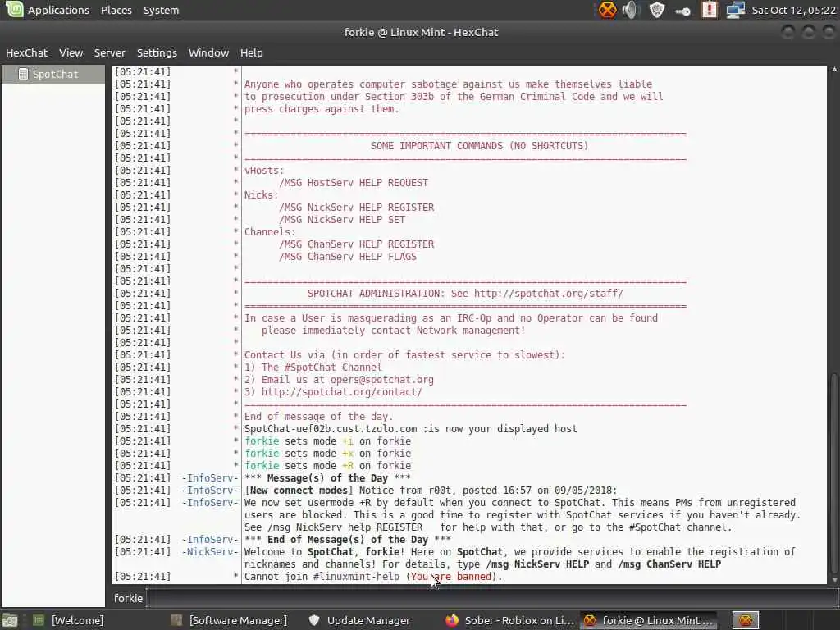Open the Window menu
This screenshot has height=630, width=840.
(208, 52)
